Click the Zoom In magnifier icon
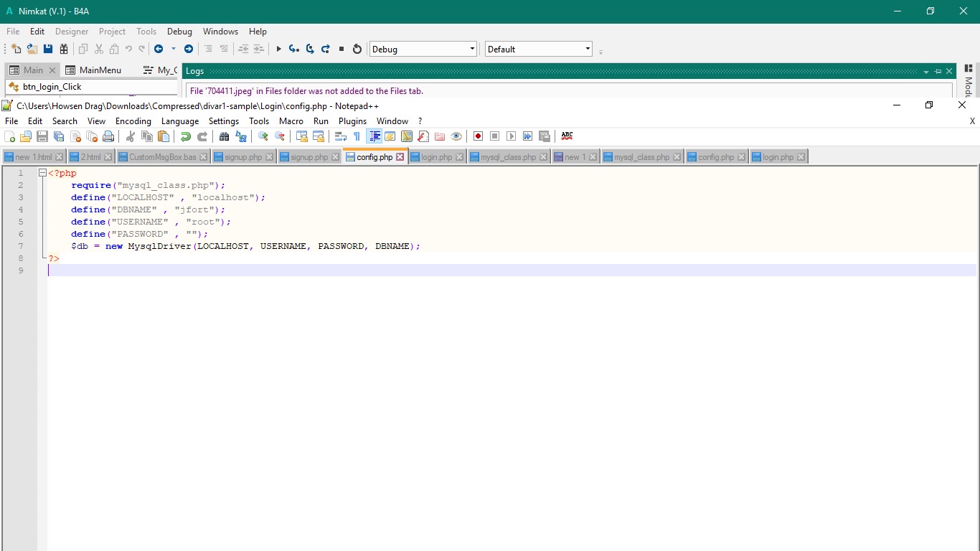 (263, 136)
